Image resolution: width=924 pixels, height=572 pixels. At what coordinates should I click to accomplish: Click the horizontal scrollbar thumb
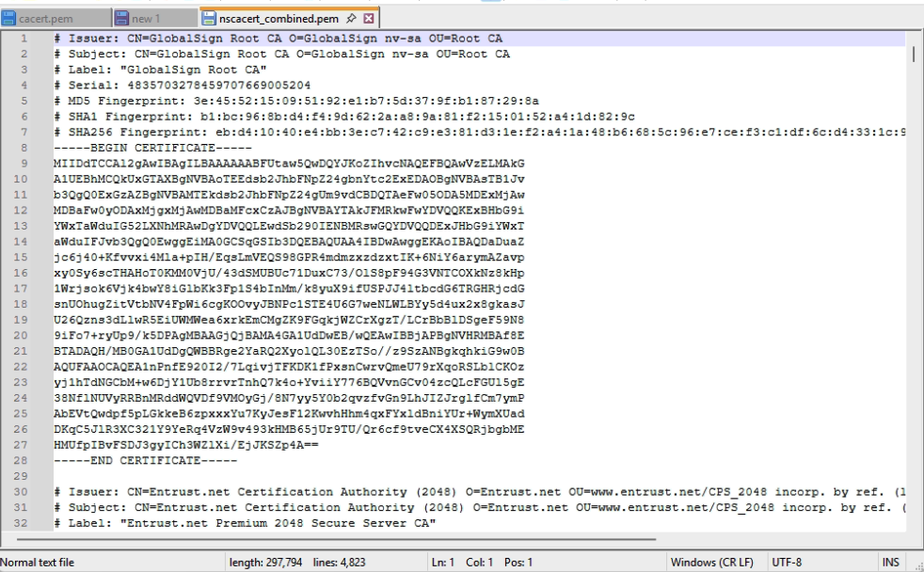click(x=336, y=538)
